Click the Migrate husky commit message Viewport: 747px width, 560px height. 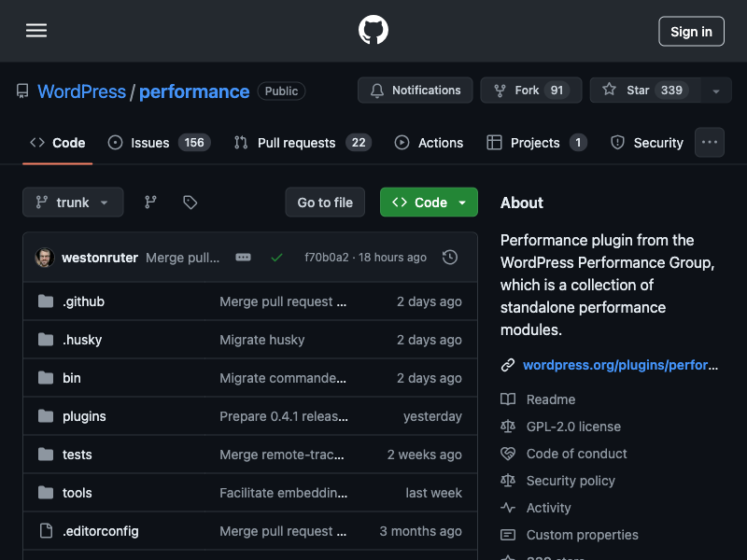point(262,340)
